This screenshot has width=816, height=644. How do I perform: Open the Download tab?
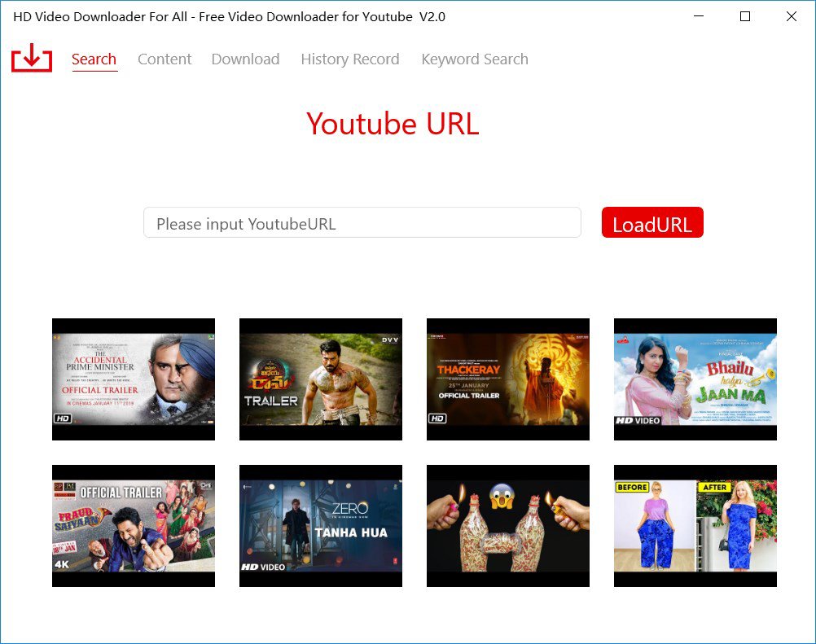point(245,59)
